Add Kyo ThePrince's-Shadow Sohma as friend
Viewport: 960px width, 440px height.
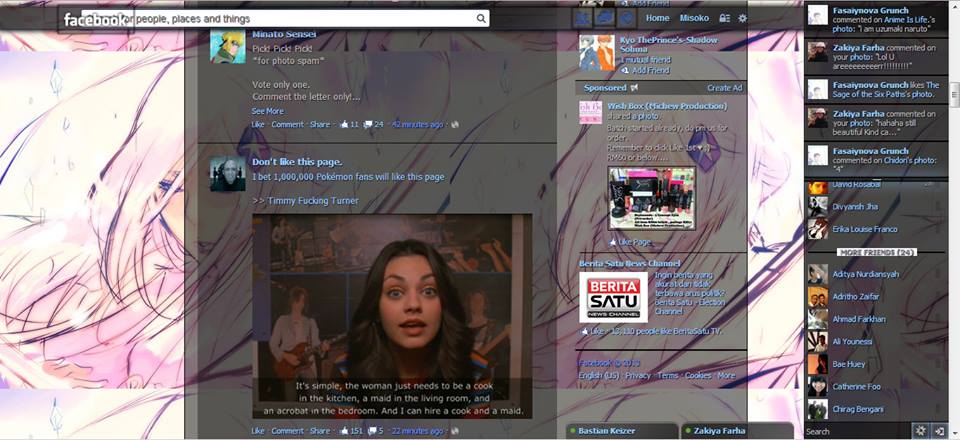(x=645, y=70)
